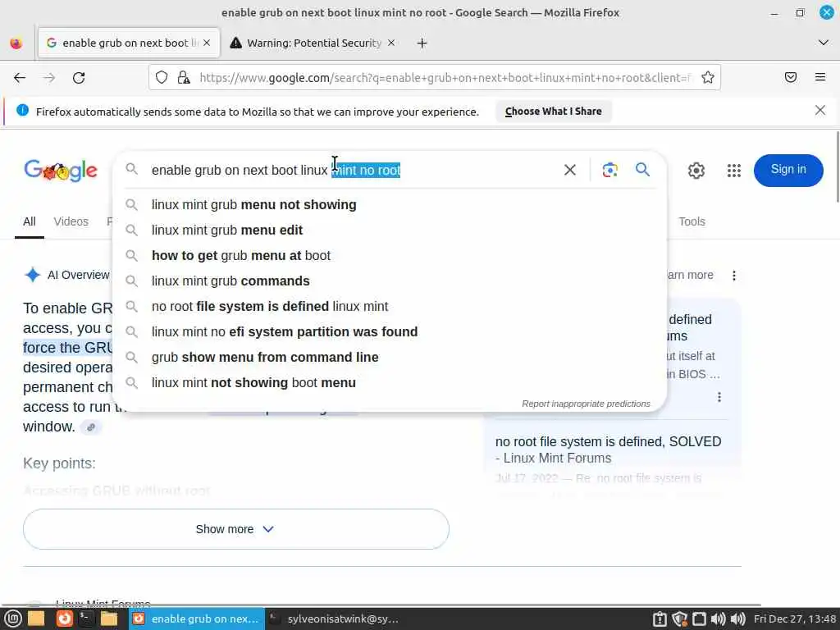Image resolution: width=840 pixels, height=630 pixels.
Task: Bookmark this page with the star
Action: pyautogui.click(x=708, y=78)
